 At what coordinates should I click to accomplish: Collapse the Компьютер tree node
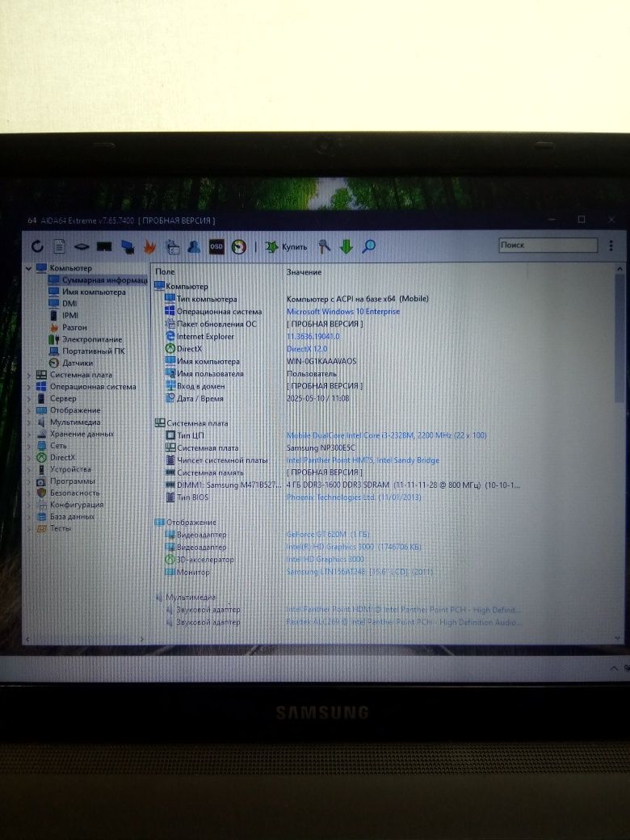coord(29,268)
